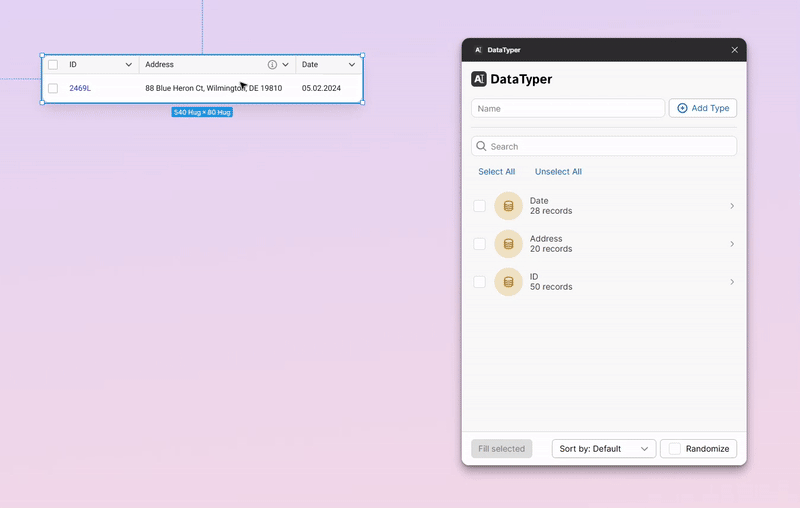Click the Date type database icon
The width and height of the screenshot is (800, 508).
tap(508, 206)
